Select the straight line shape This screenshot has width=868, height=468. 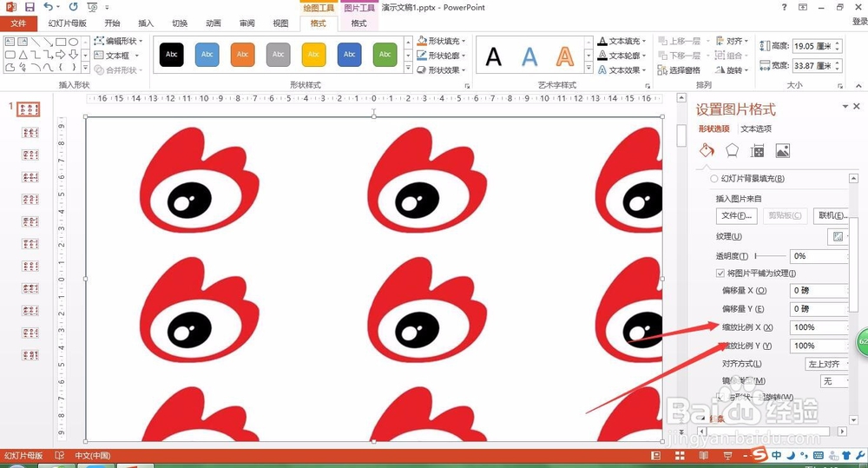[36, 42]
